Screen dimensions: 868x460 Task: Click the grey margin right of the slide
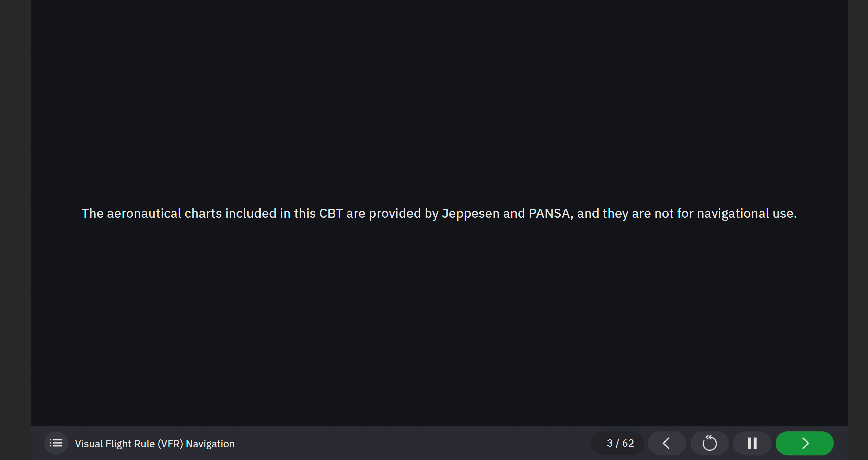point(858,230)
